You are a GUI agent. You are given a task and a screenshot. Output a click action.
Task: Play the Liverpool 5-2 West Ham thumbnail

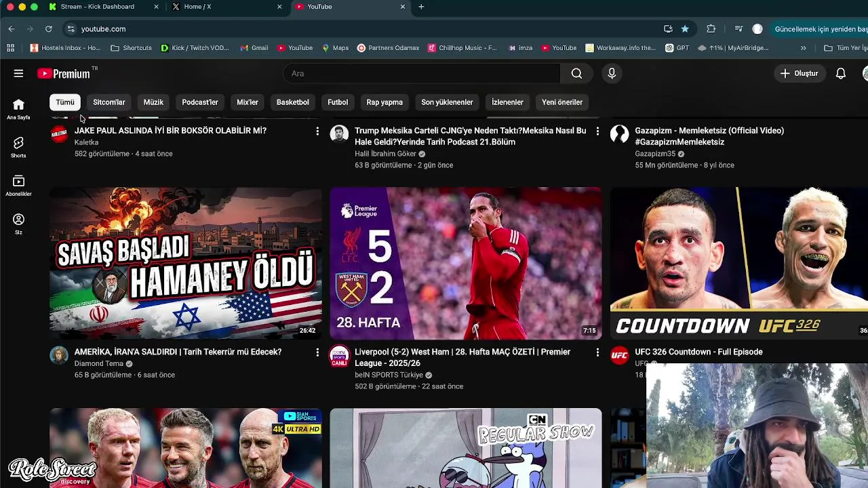pos(466,263)
